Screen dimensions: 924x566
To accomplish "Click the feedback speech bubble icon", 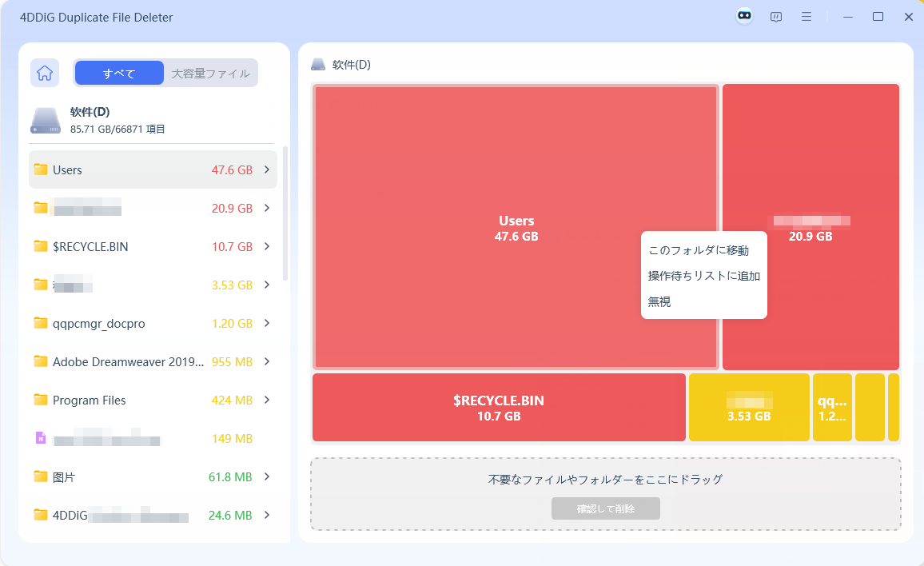I will [x=775, y=17].
